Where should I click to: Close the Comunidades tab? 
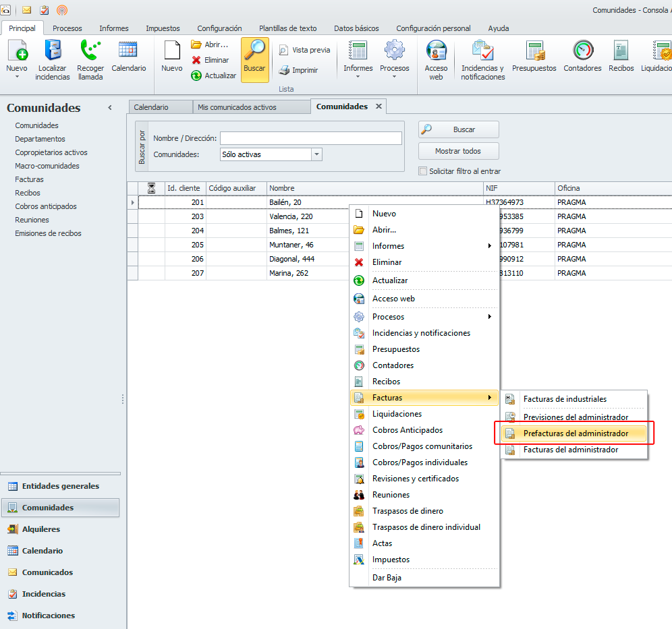coord(379,107)
